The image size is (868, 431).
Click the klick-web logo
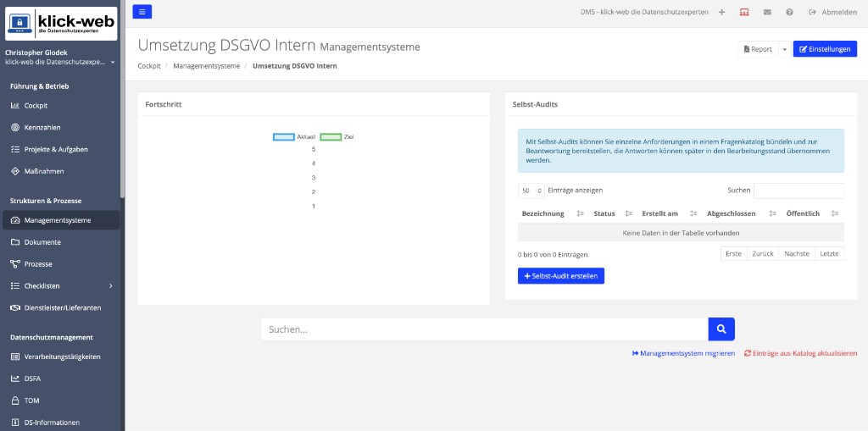(x=61, y=24)
